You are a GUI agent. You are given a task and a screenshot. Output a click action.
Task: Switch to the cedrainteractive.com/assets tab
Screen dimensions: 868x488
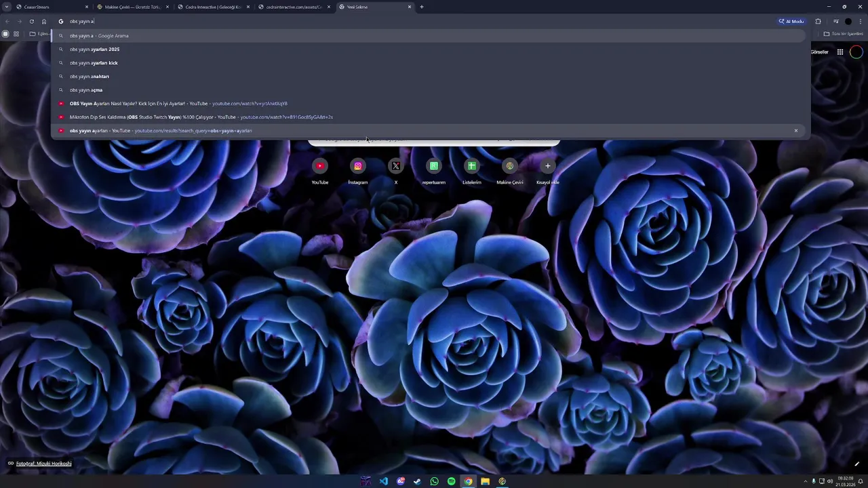click(x=294, y=7)
